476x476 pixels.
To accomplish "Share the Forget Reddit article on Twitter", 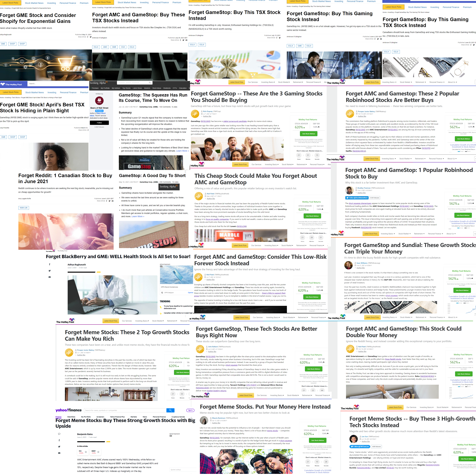I will pyautogui.click(x=110, y=201).
